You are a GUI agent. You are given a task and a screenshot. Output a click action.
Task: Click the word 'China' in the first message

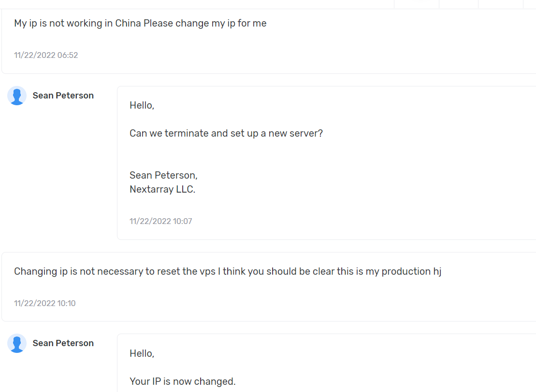point(128,23)
